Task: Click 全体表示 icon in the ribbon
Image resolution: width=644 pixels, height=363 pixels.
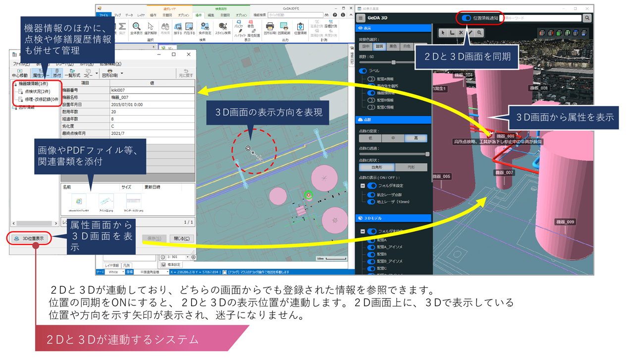Action: click(x=136, y=28)
